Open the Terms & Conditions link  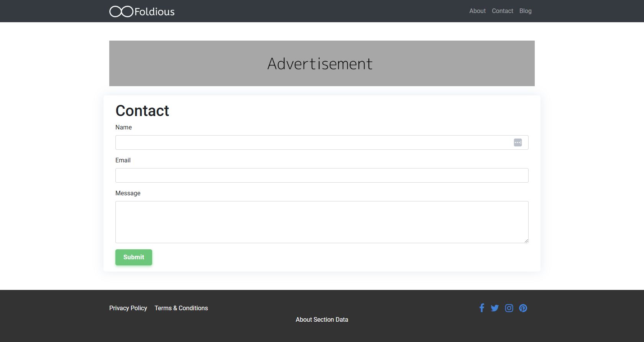click(x=181, y=308)
